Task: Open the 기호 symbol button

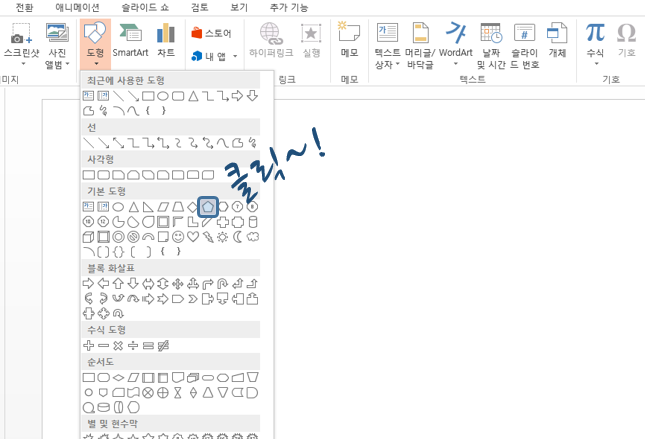Action: point(626,40)
